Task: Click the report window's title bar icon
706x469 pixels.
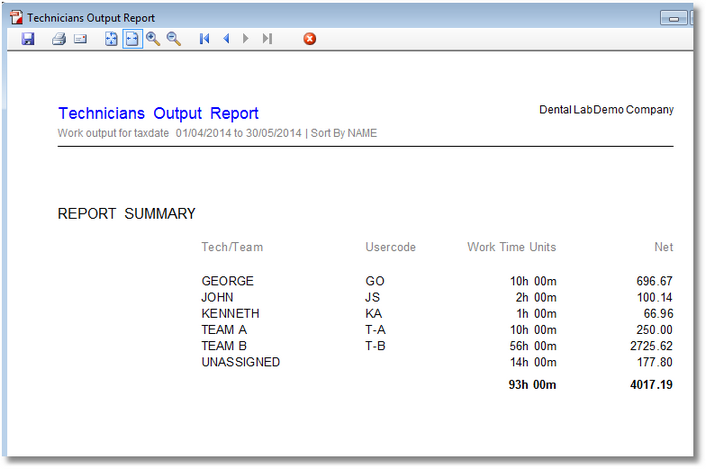Action: click(16, 18)
